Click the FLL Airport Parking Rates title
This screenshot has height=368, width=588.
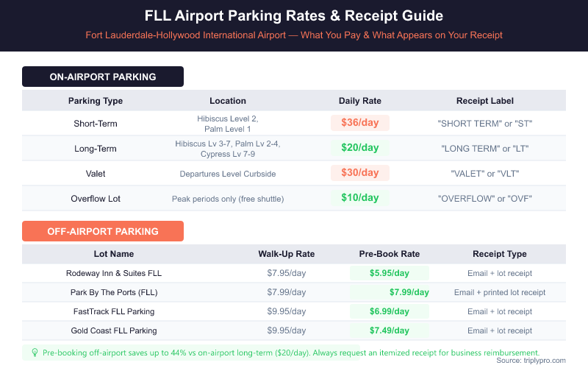[x=294, y=15]
